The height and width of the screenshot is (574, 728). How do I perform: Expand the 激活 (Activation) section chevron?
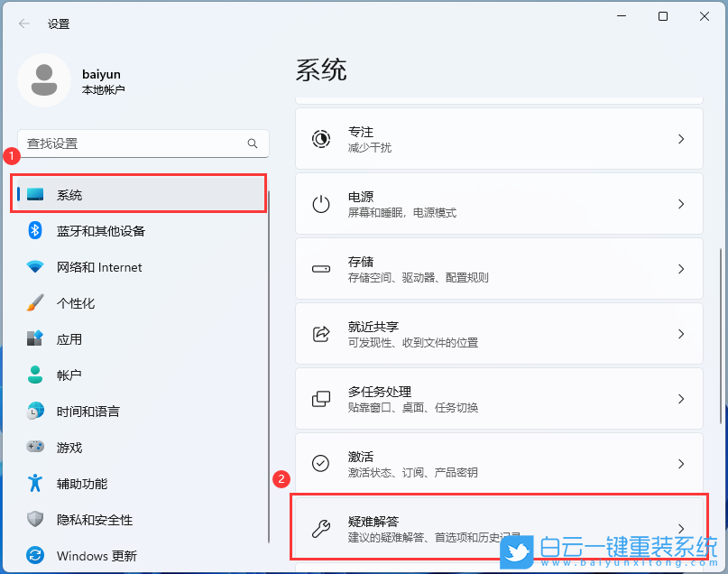681,463
